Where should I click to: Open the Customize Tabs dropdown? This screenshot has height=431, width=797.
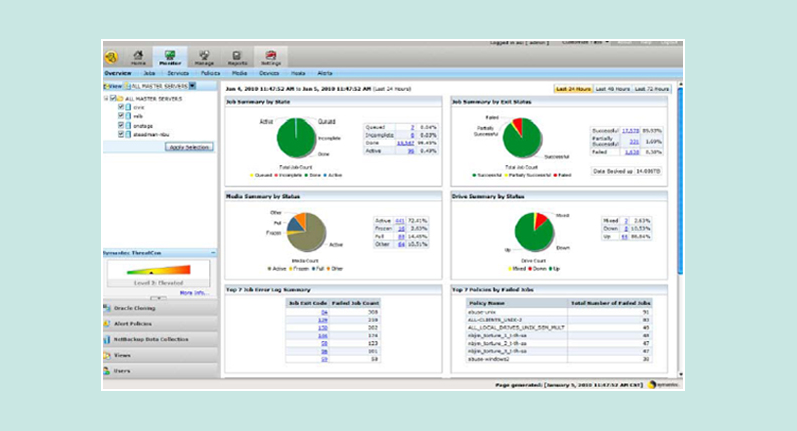click(586, 43)
